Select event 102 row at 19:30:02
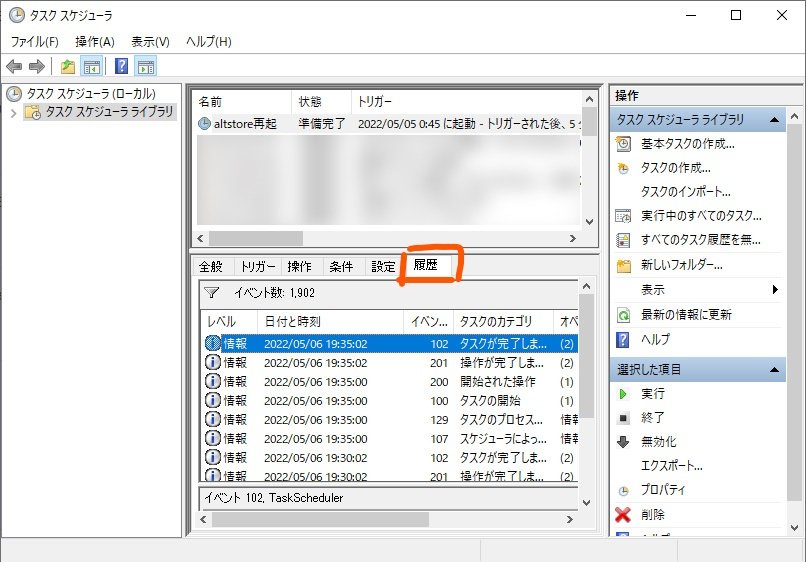This screenshot has width=806, height=562. click(391, 458)
